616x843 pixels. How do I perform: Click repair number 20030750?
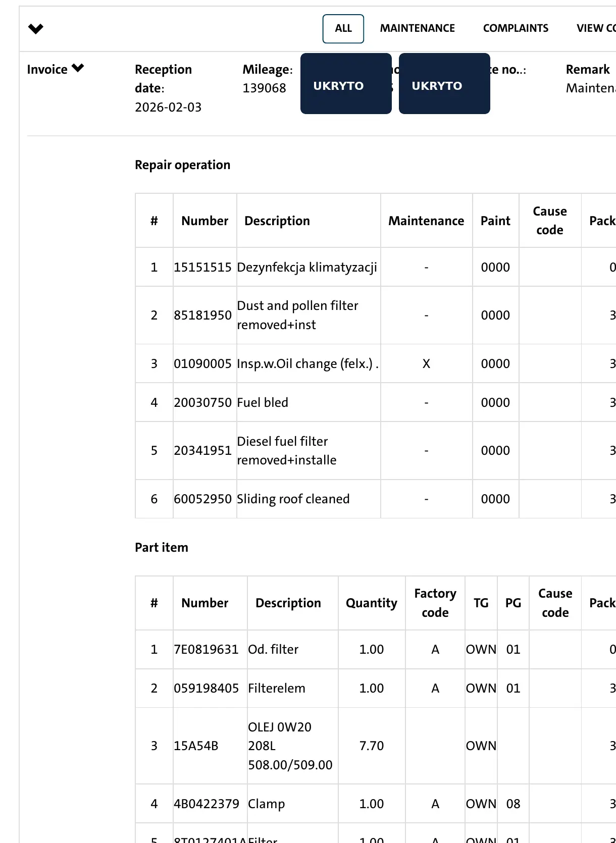pos(202,402)
